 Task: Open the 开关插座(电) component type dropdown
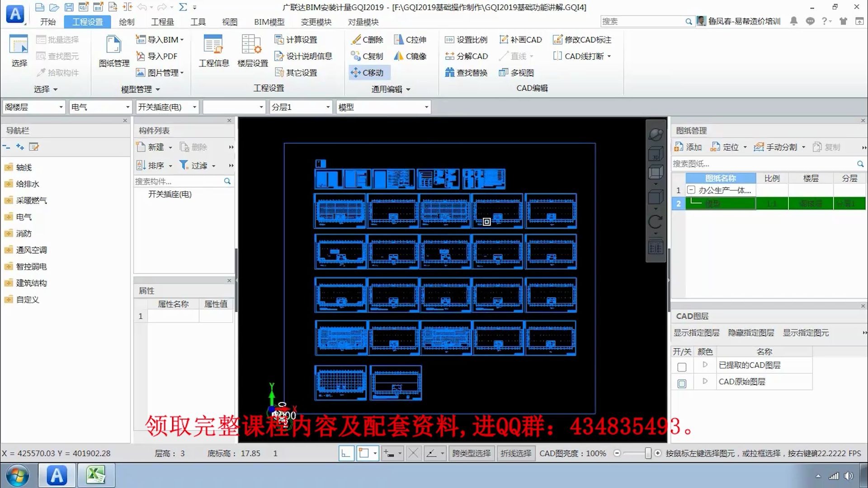click(194, 107)
